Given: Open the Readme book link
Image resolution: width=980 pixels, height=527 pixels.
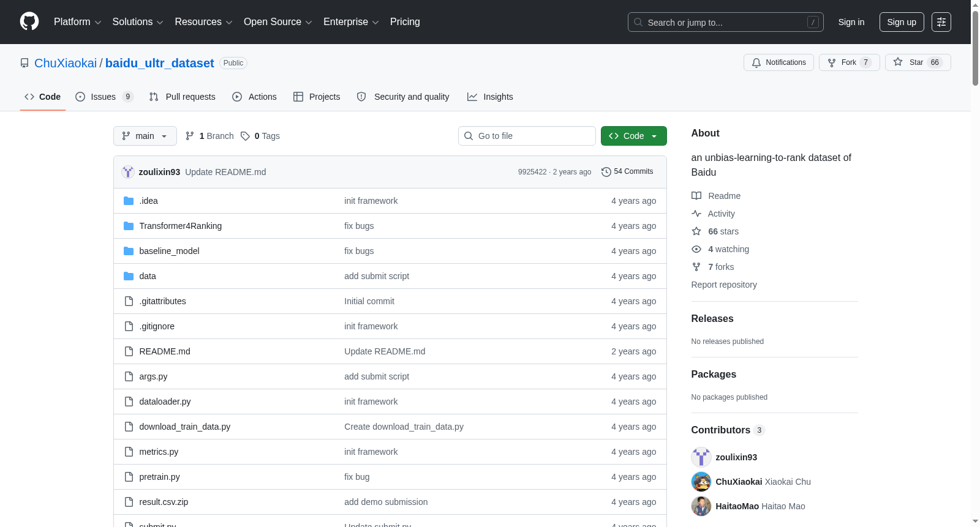Looking at the screenshot, I should pyautogui.click(x=716, y=196).
